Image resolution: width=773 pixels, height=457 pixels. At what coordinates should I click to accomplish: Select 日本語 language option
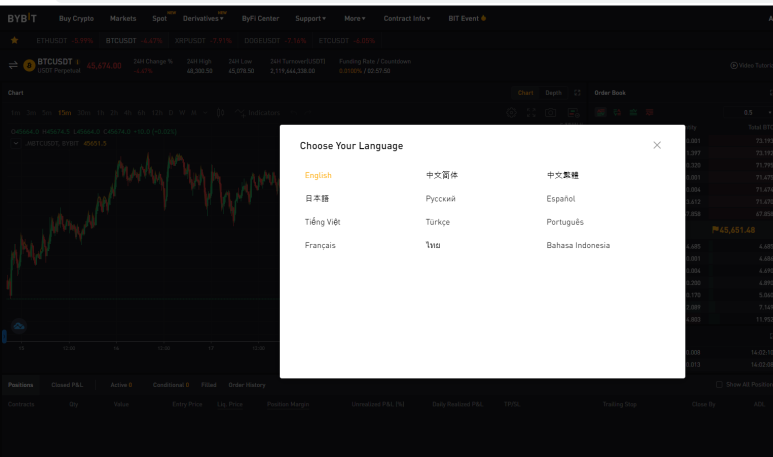pos(317,199)
